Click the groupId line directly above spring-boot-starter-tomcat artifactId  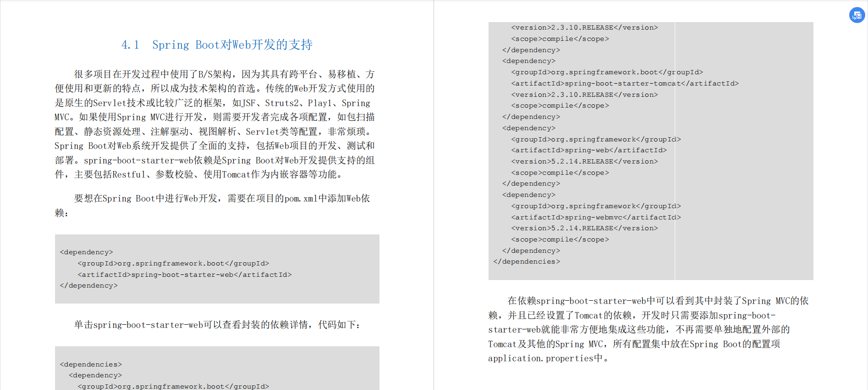[607, 72]
